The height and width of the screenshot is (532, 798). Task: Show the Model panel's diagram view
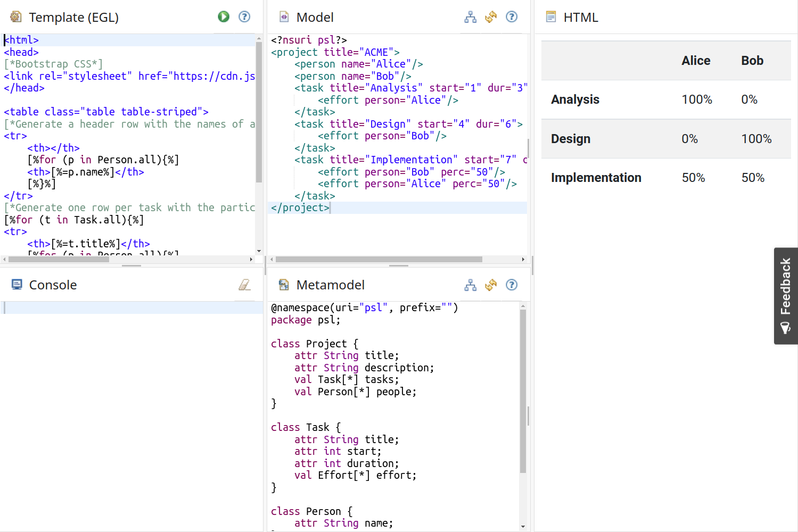click(x=470, y=17)
